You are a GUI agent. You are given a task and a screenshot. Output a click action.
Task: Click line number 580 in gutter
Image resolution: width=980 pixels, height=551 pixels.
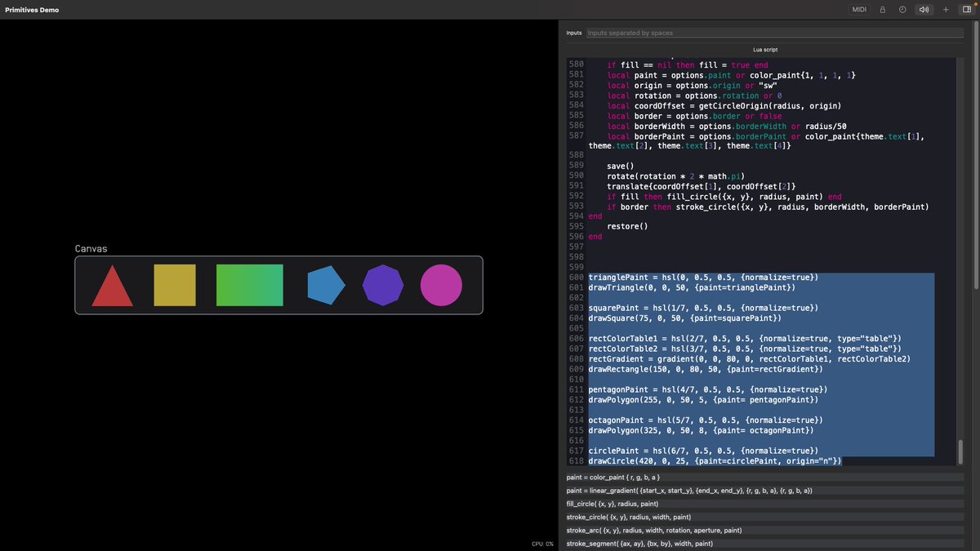pyautogui.click(x=576, y=64)
